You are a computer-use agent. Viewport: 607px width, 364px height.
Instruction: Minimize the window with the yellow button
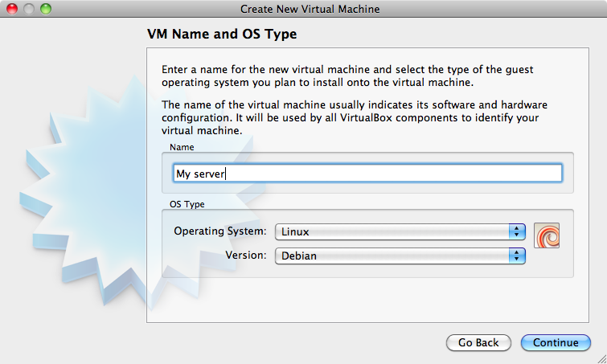coord(28,9)
